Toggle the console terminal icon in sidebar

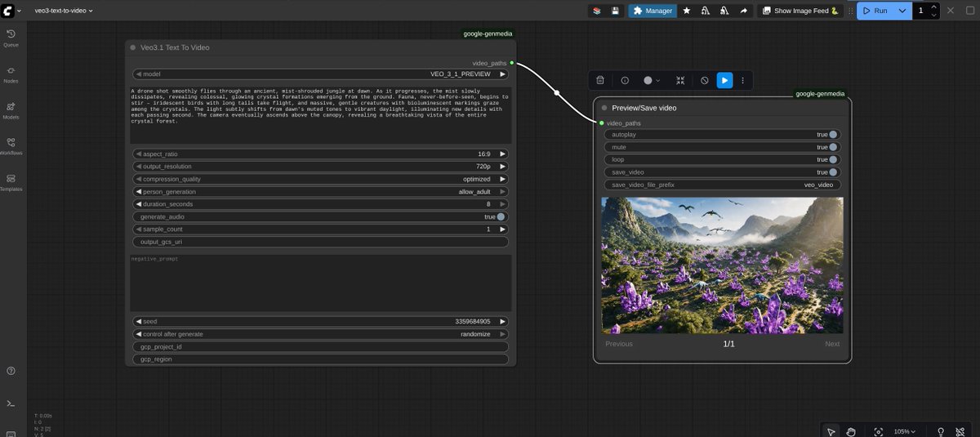pos(11,404)
